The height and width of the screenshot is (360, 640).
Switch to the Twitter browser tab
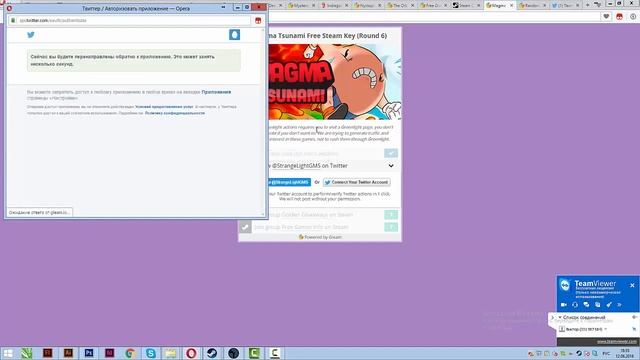(564, 5)
